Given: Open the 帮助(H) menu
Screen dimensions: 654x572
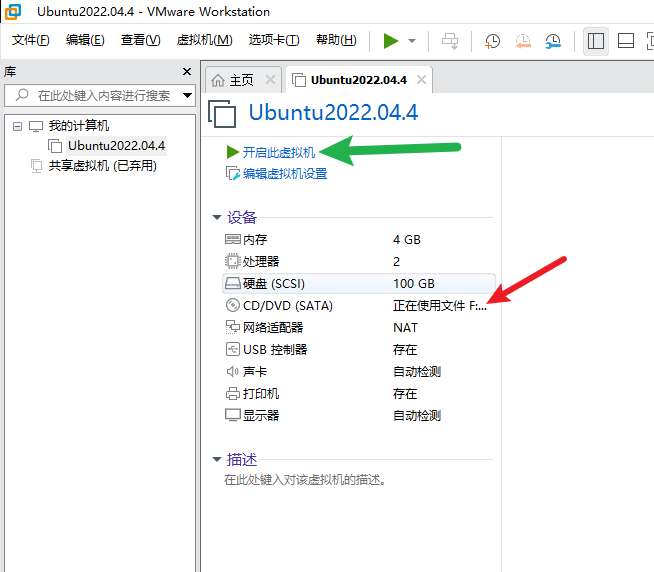Looking at the screenshot, I should pos(336,40).
